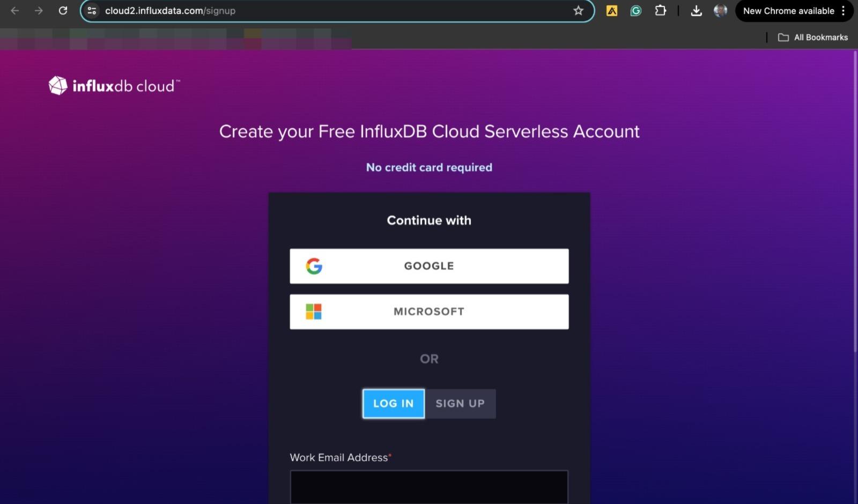Image resolution: width=858 pixels, height=504 pixels.
Task: Click the "Create your Free InfluxDB Cloud Serverless Account" heading
Action: [429, 132]
